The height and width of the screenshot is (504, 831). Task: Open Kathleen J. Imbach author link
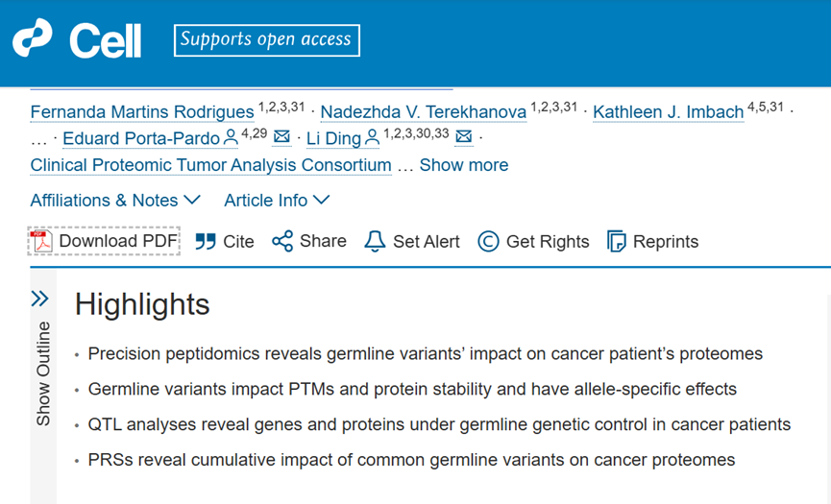pos(668,112)
